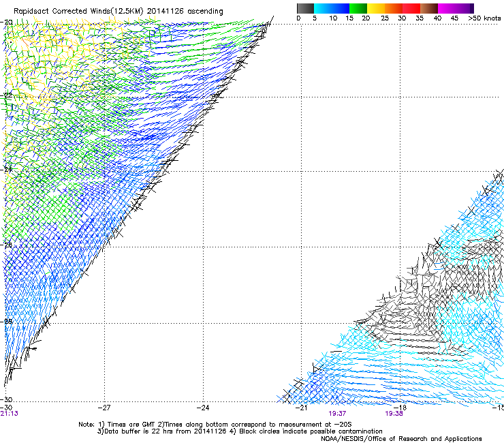Click the '45' legend tick label
The width and height of the screenshot is (504, 443).
454,18
